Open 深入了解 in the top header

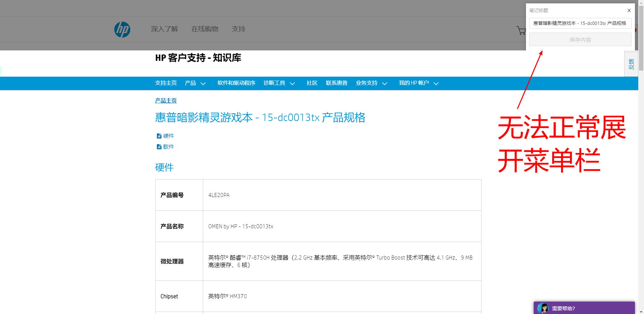(x=164, y=29)
